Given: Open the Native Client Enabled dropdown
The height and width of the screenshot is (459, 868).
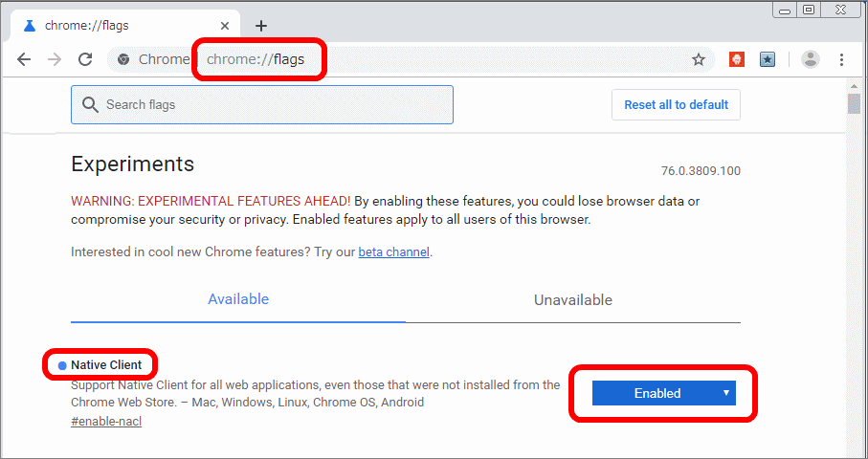Looking at the screenshot, I should [663, 393].
